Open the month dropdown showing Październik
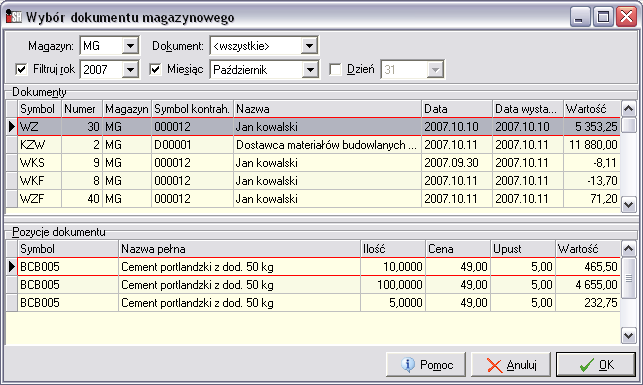The width and height of the screenshot is (643, 385). pos(310,69)
